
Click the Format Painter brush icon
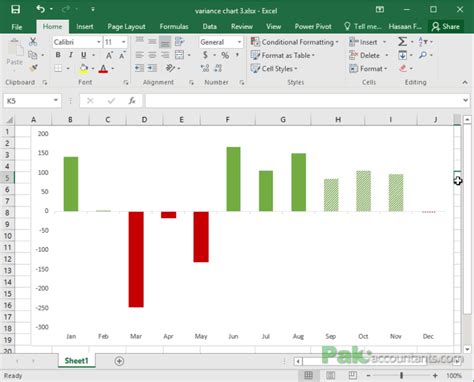(33, 68)
